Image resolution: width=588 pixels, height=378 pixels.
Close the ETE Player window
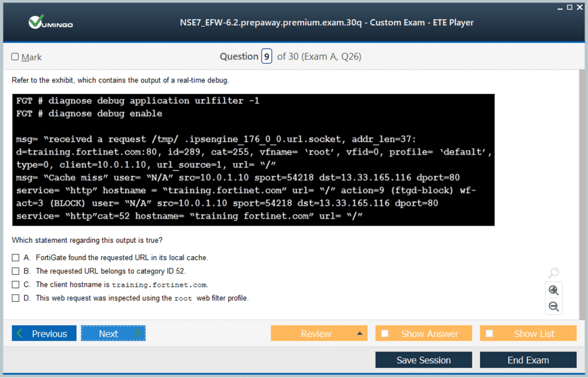[x=580, y=7]
